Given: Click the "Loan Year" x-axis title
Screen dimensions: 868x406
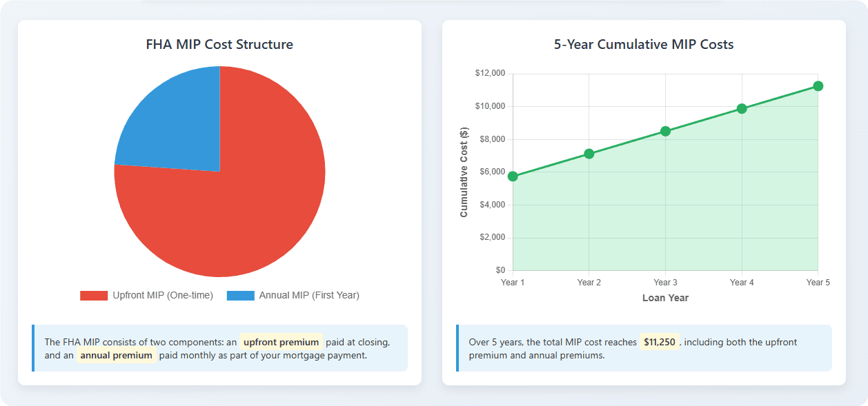Looking at the screenshot, I should coord(665,298).
